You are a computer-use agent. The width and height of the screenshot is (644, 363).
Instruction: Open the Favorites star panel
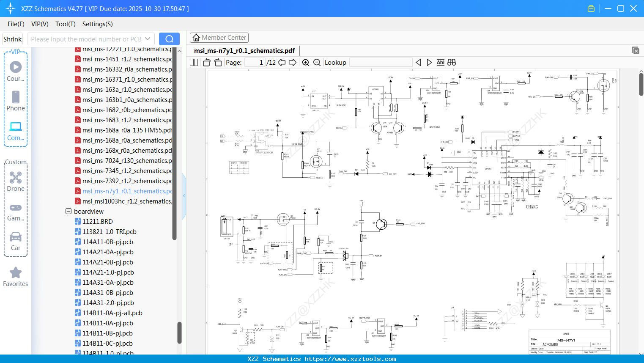point(16,277)
